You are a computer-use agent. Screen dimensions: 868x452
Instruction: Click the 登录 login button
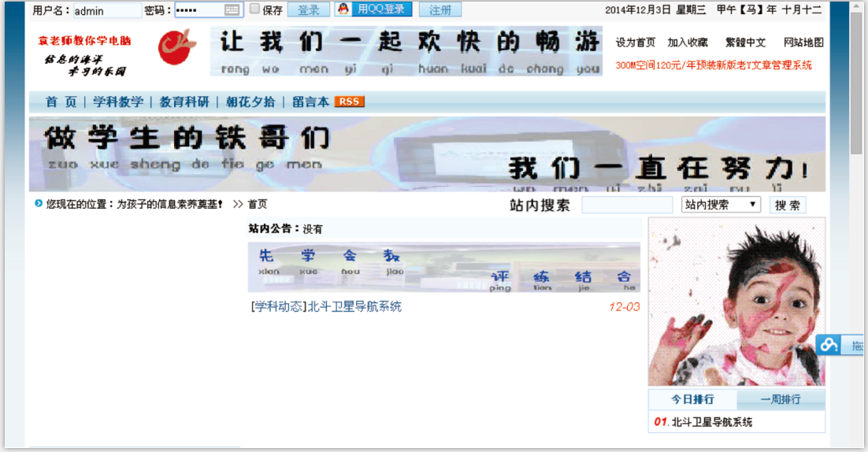308,10
